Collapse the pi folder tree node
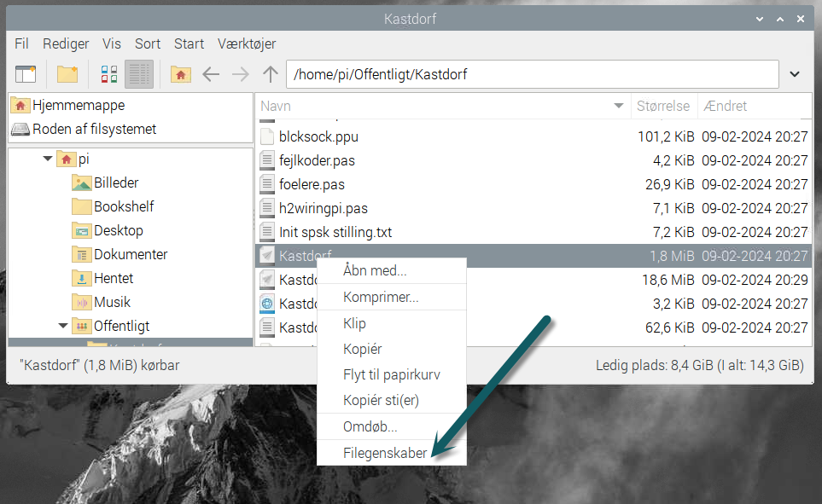The image size is (822, 504). click(x=48, y=159)
